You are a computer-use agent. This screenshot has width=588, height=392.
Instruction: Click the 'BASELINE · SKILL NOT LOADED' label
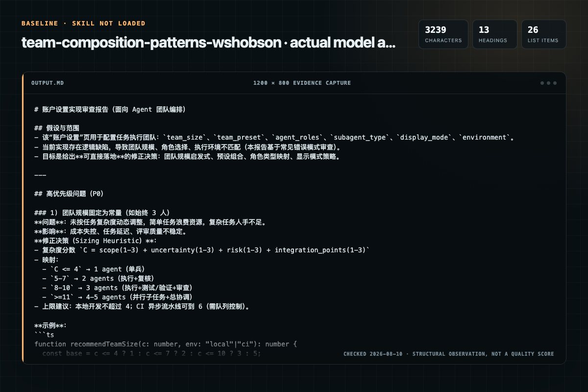(x=83, y=23)
